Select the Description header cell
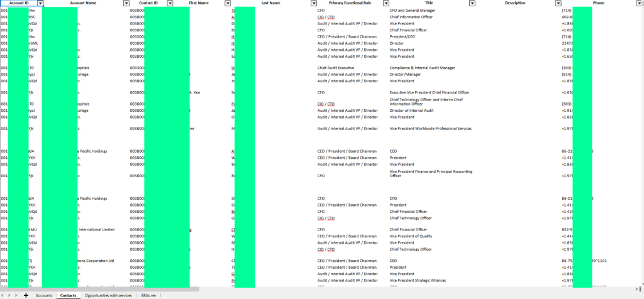Viewport: 644px width, 299px height. click(x=515, y=3)
